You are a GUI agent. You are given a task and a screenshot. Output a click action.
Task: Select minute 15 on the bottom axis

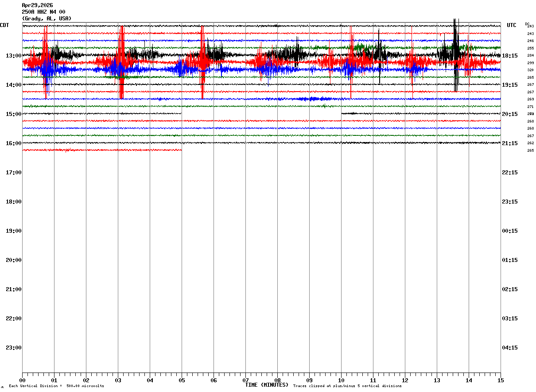point(501,380)
